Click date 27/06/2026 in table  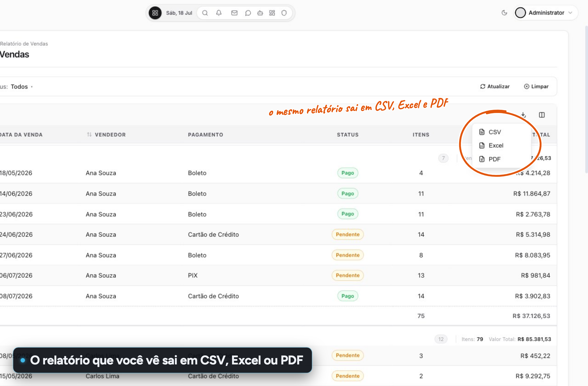tap(16, 255)
